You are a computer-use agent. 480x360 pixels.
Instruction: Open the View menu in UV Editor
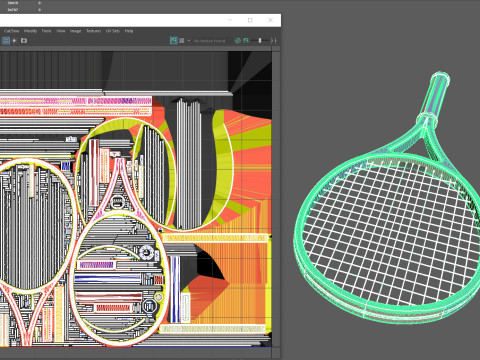click(x=61, y=31)
